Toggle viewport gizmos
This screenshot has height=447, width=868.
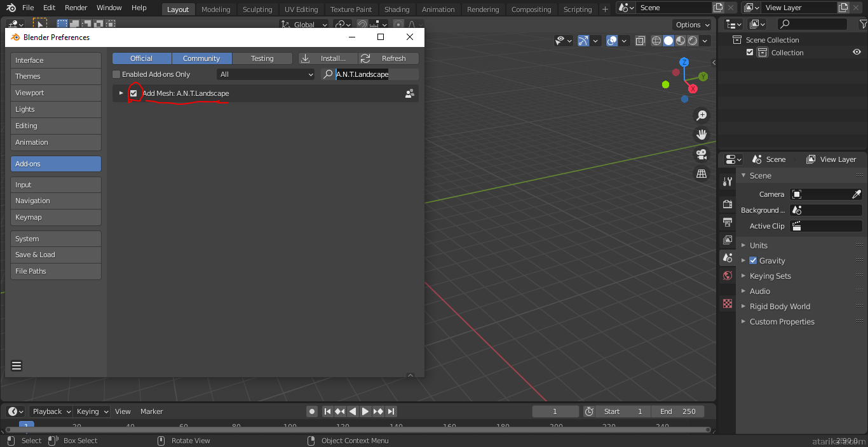coord(583,41)
